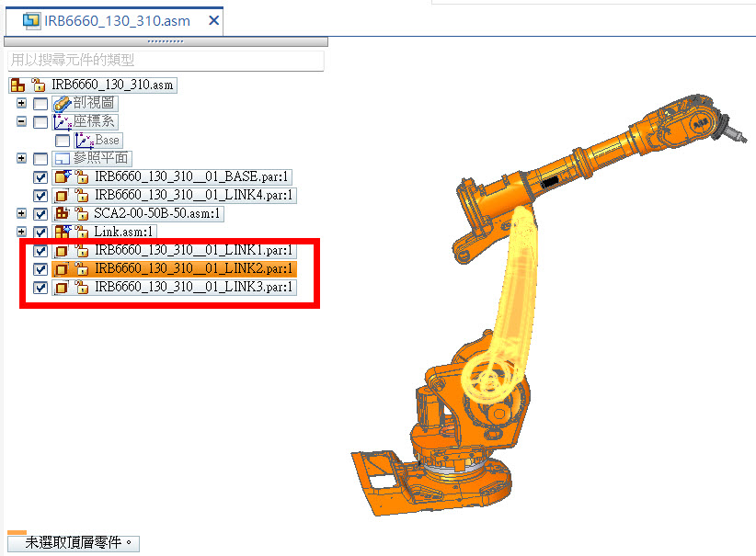Collapse the 座標系 tree node
The height and width of the screenshot is (556, 756).
[21, 121]
